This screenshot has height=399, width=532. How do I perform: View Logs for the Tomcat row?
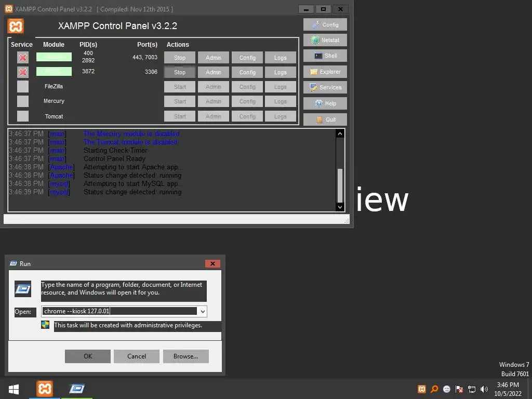(x=280, y=116)
